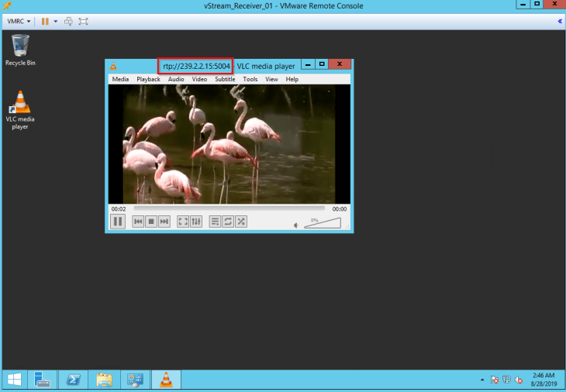Toggle loop mode in VLC

[x=228, y=222]
